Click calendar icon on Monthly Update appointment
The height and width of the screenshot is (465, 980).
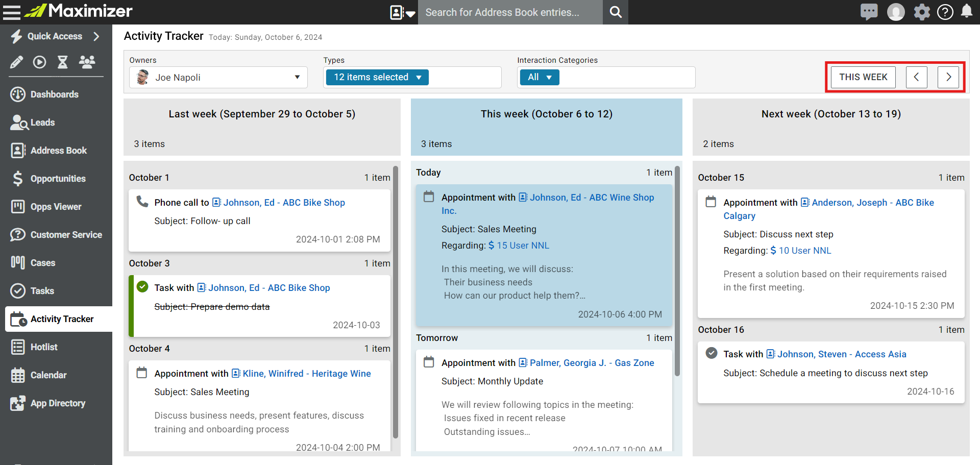tap(429, 362)
